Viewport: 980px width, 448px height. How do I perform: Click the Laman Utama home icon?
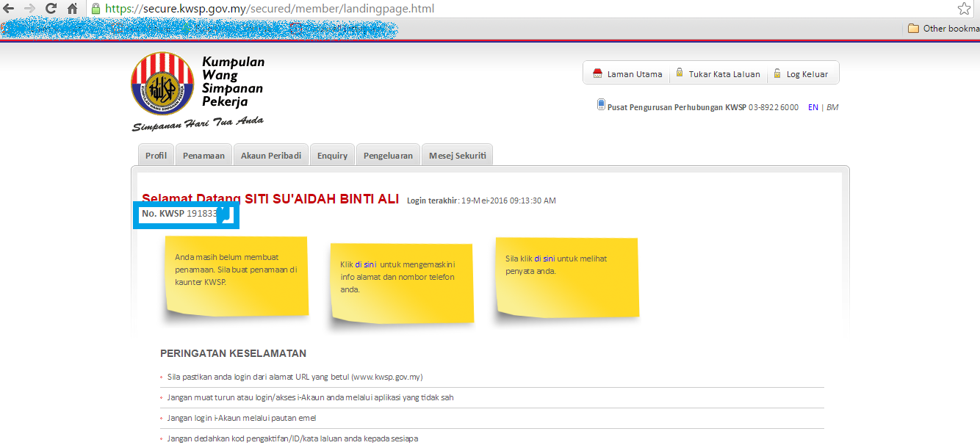pyautogui.click(x=597, y=73)
